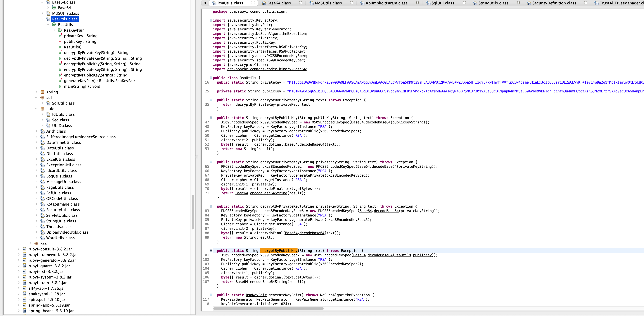644x316 pixels.
Task: Click the xss package icon
Action: [x=37, y=243]
